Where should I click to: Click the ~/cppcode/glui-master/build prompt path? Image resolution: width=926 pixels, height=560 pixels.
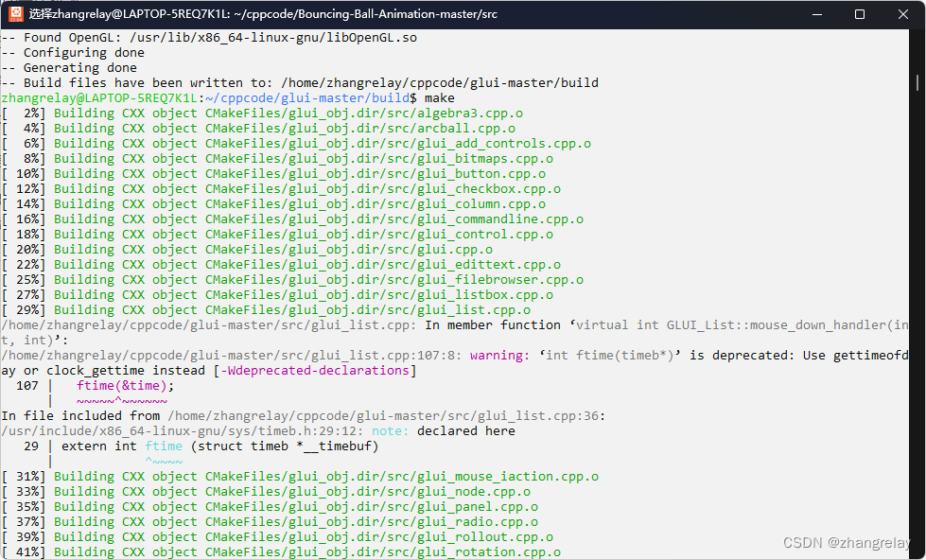307,98
